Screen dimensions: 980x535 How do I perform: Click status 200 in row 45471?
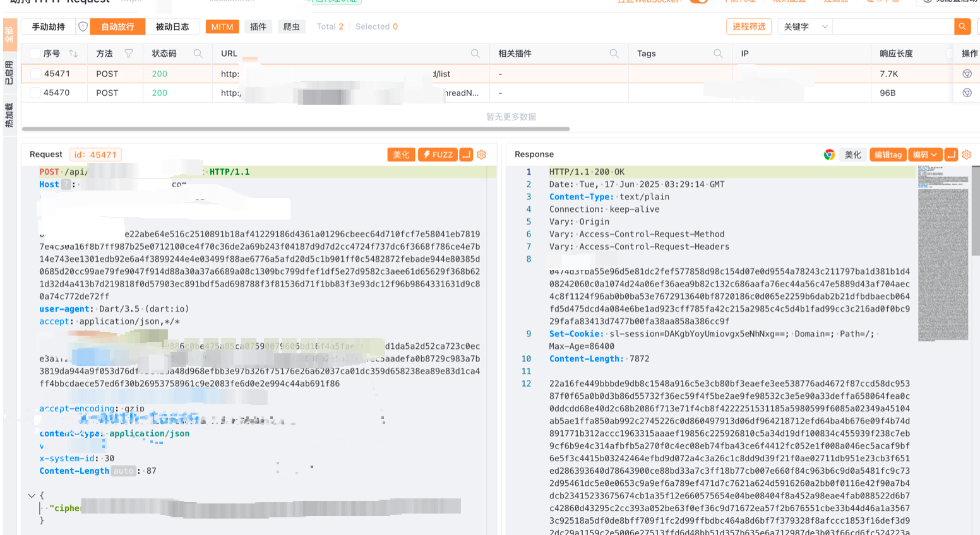[x=160, y=74]
